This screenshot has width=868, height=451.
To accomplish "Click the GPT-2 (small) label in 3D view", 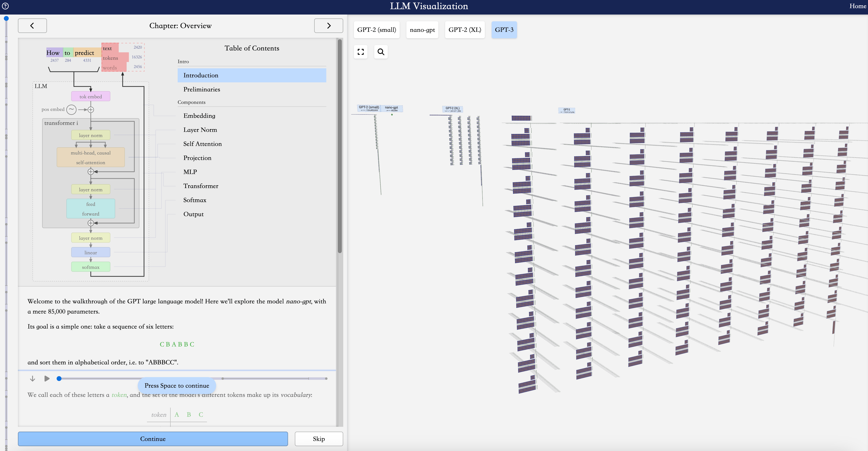I will (x=369, y=108).
